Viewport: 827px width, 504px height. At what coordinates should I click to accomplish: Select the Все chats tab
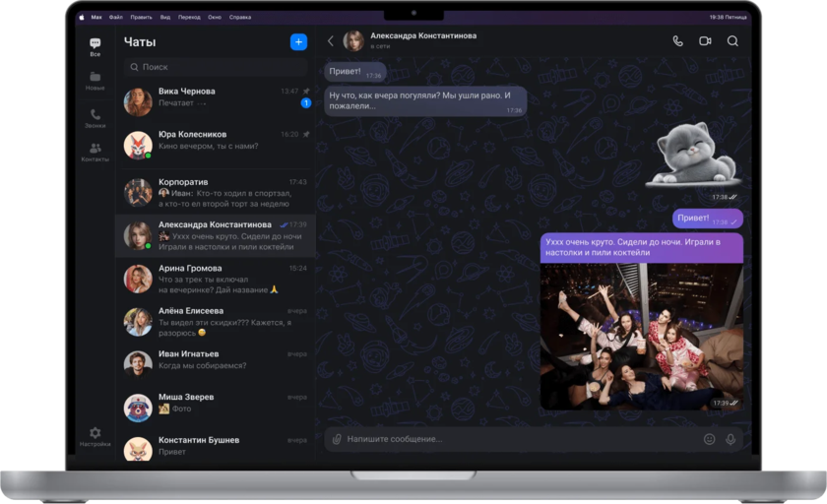pyautogui.click(x=95, y=46)
